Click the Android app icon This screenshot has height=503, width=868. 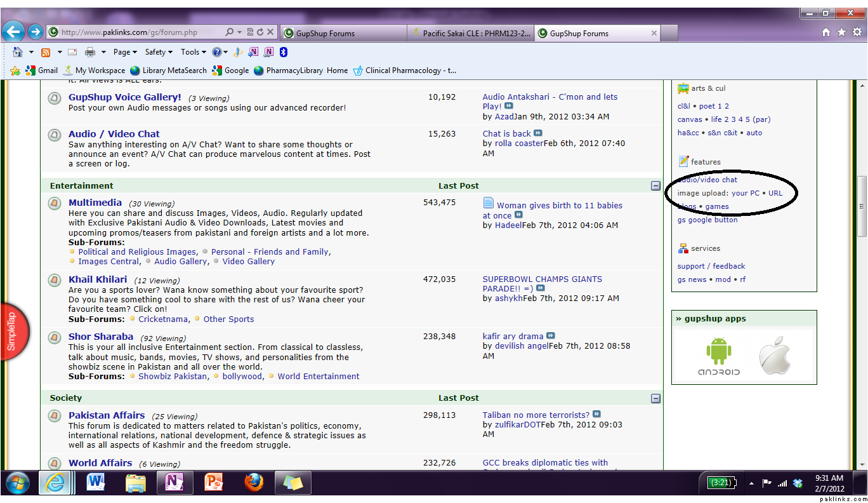tap(718, 356)
